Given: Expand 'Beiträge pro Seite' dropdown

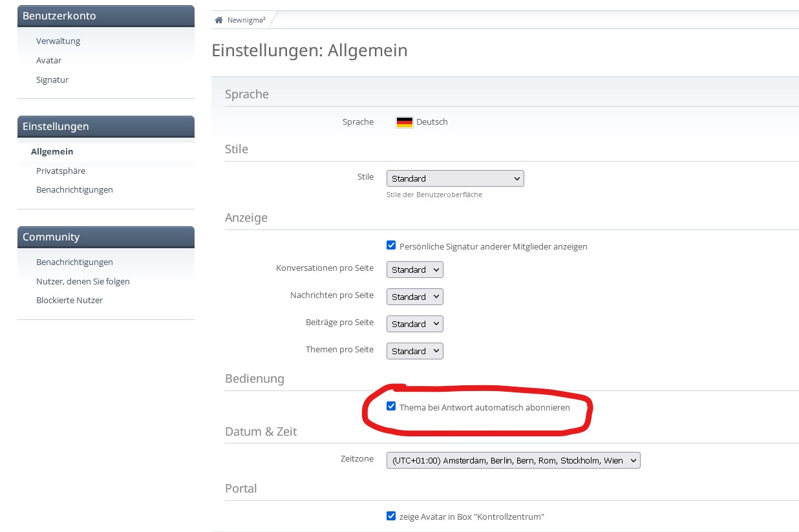Looking at the screenshot, I should (x=414, y=324).
